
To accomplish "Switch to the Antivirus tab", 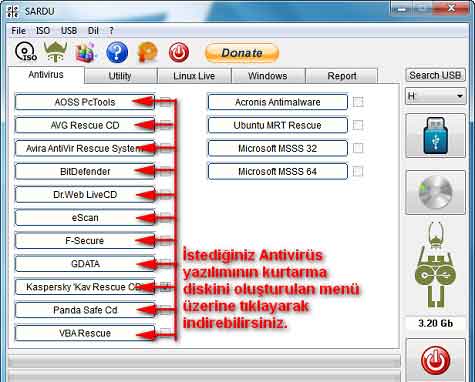I will [x=46, y=75].
